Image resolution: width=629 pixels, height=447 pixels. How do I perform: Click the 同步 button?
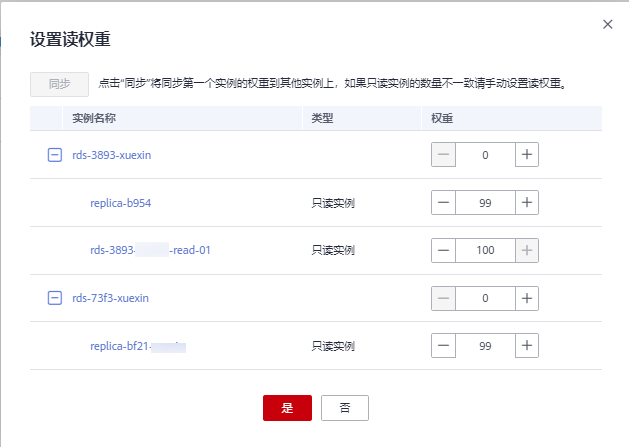point(59,84)
